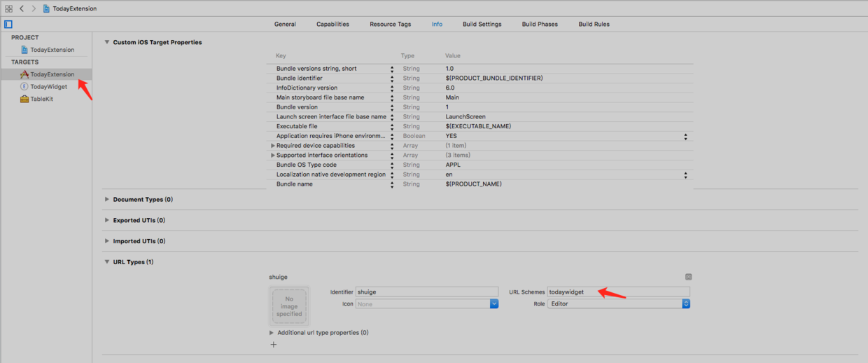Select the $(PRODUCT_NAME) value
Viewport: 868px width, 363px height.
(474, 184)
